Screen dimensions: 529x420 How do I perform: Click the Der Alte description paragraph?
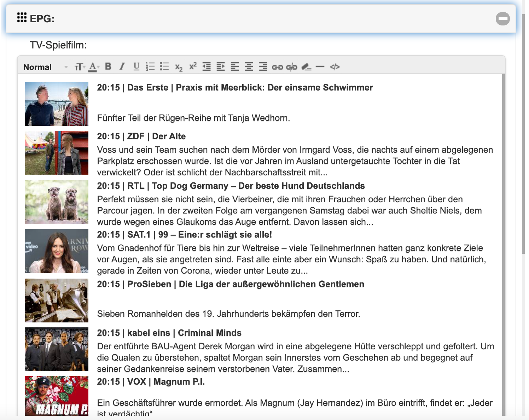coord(295,161)
